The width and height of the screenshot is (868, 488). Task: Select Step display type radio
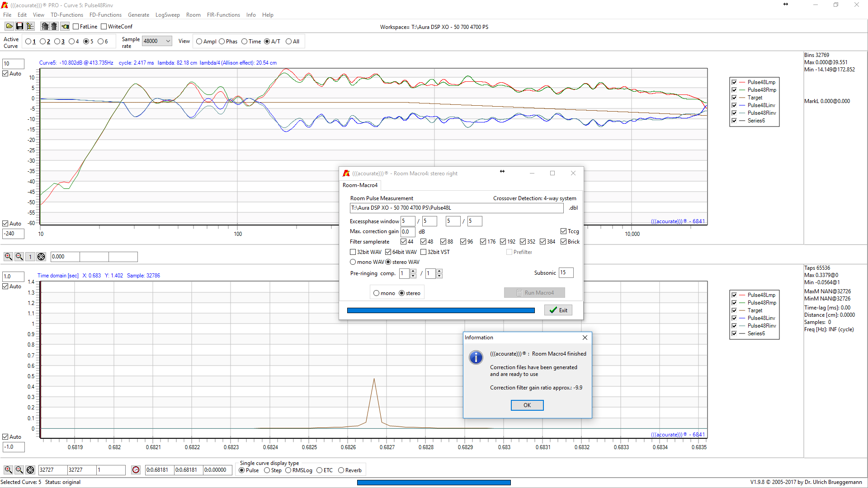click(267, 470)
